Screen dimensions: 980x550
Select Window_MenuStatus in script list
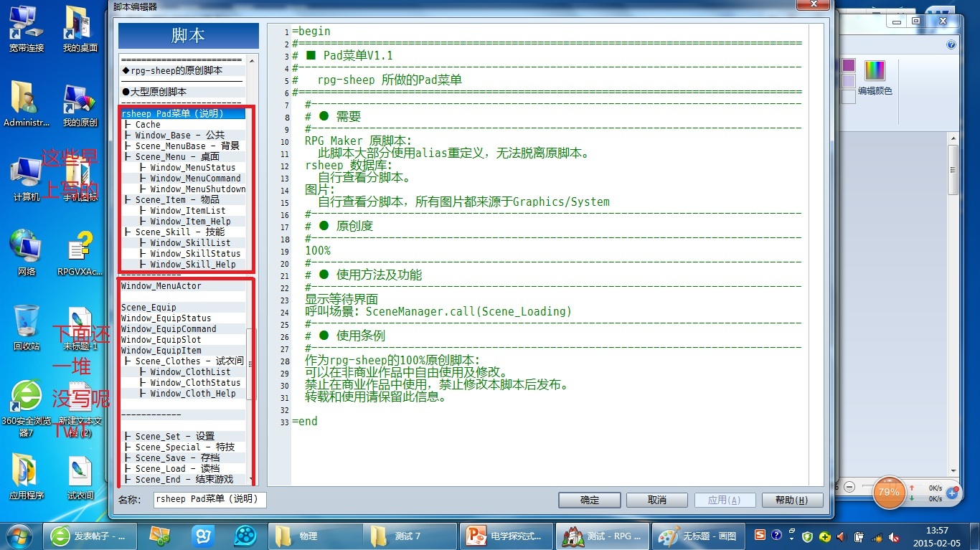click(x=183, y=167)
